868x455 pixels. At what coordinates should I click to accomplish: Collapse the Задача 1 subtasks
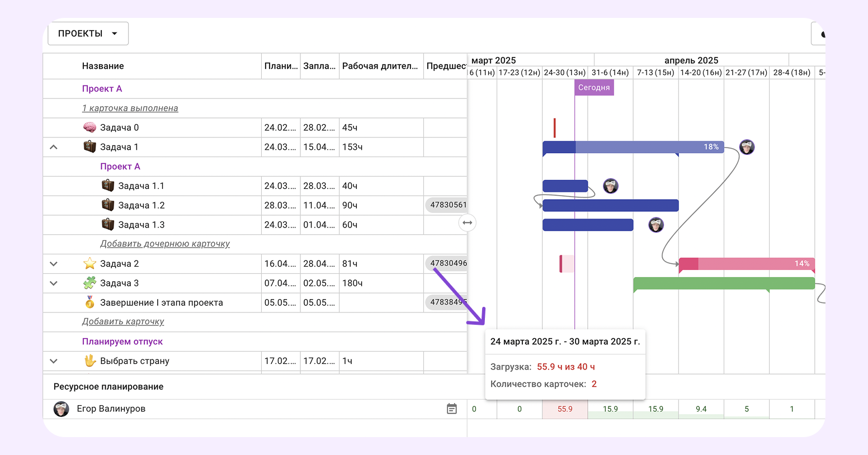[x=54, y=147]
